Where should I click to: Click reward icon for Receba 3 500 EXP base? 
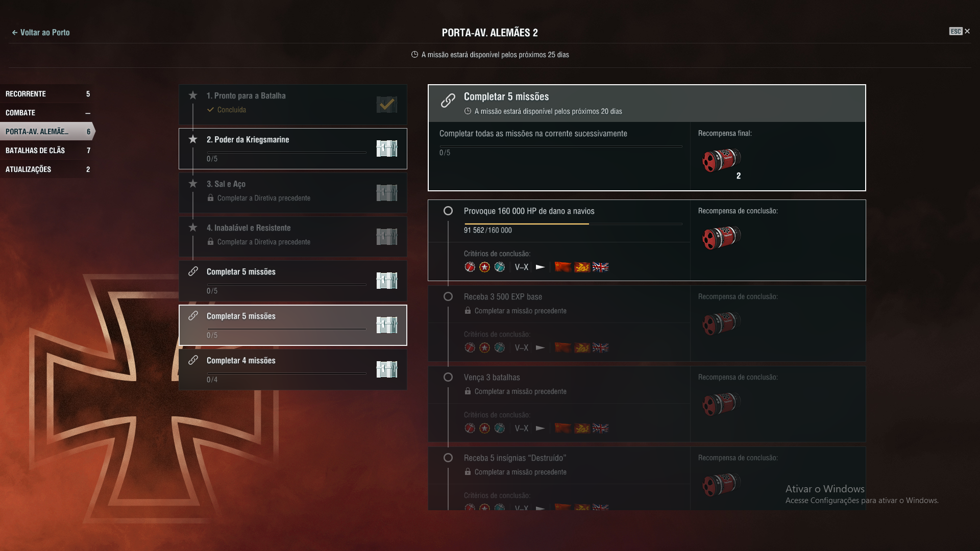721,323
